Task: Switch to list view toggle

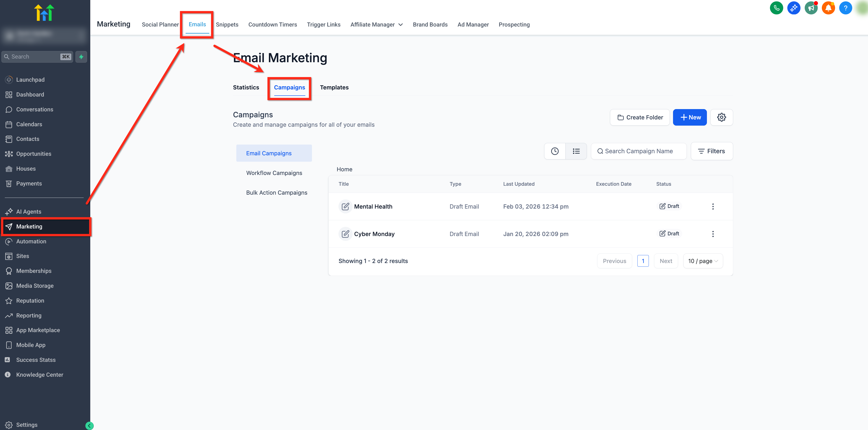Action: pyautogui.click(x=576, y=151)
